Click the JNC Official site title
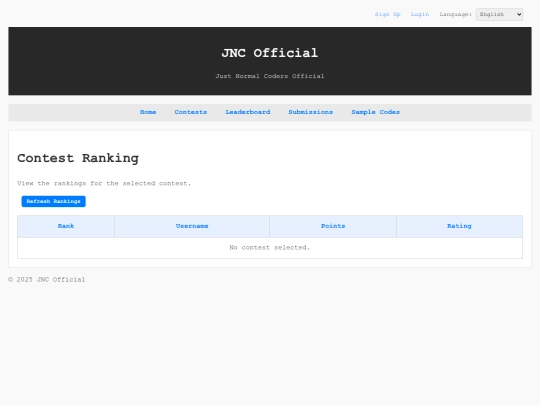Screen dimensions: 540x405 coord(270,53)
